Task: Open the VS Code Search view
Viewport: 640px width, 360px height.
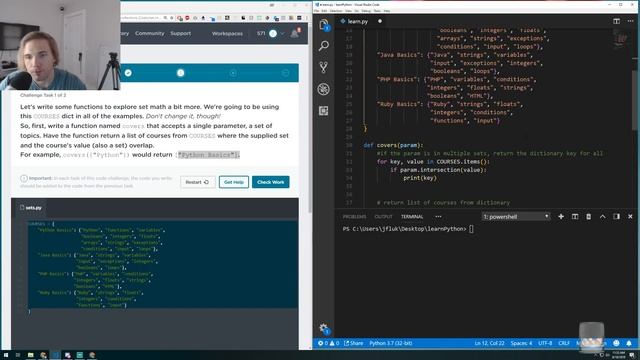Action: [324, 46]
